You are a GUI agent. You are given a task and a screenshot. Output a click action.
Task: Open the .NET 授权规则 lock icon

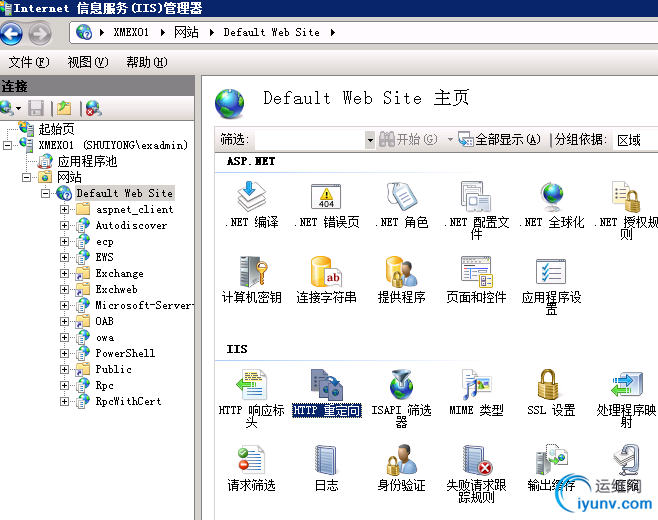tap(626, 196)
